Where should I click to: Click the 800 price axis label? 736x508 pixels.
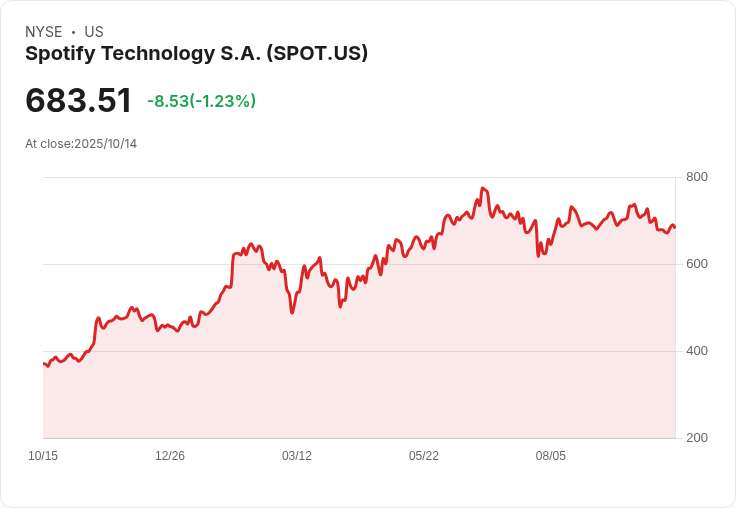click(x=697, y=177)
